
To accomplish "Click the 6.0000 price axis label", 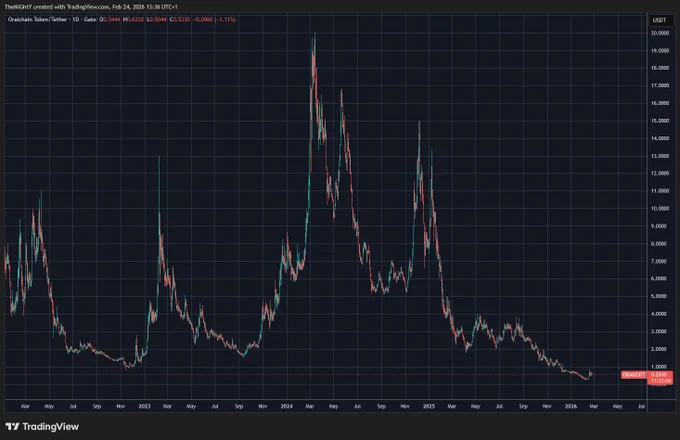I will [x=660, y=279].
